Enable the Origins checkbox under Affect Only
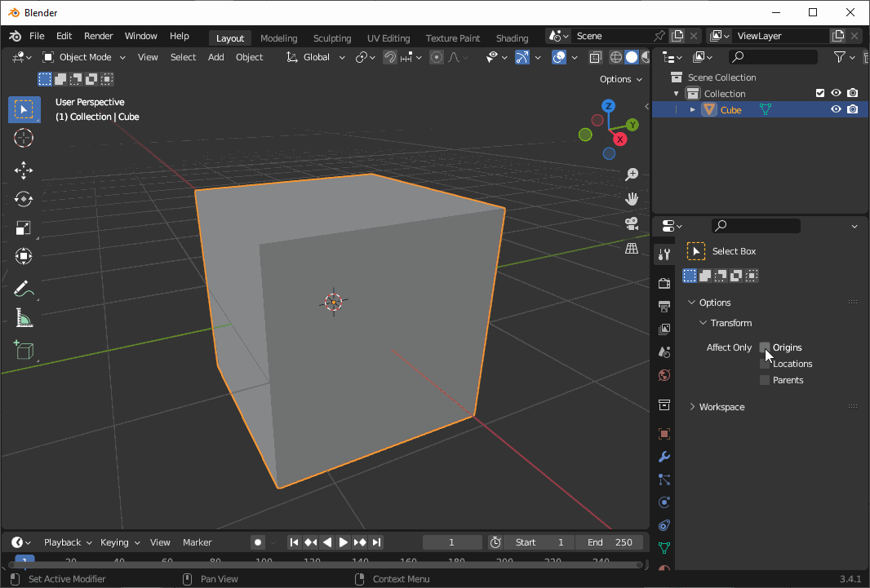Screen dimensions: 870x588 point(766,347)
